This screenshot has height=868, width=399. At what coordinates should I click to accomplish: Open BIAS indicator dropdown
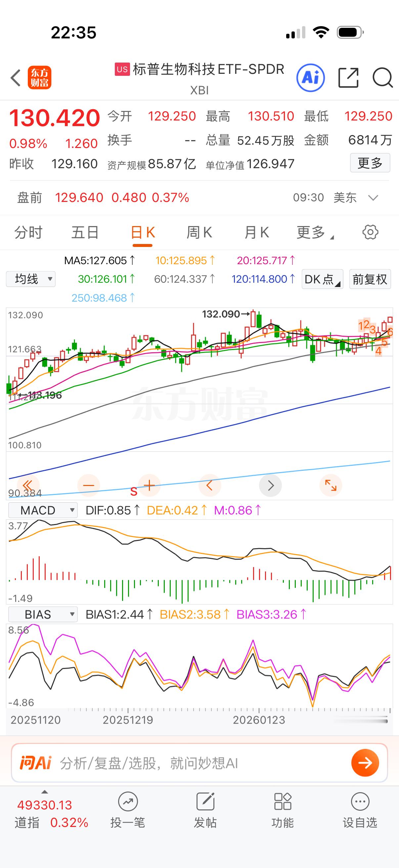[43, 614]
